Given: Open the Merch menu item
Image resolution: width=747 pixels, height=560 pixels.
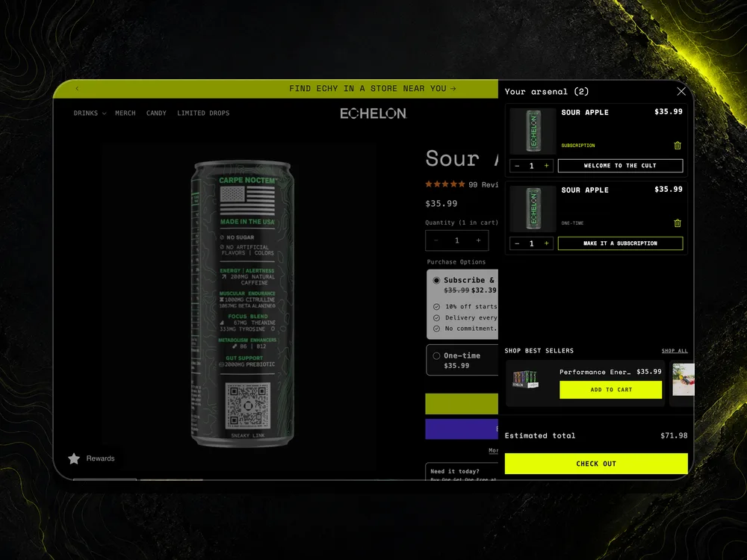Looking at the screenshot, I should click(125, 113).
